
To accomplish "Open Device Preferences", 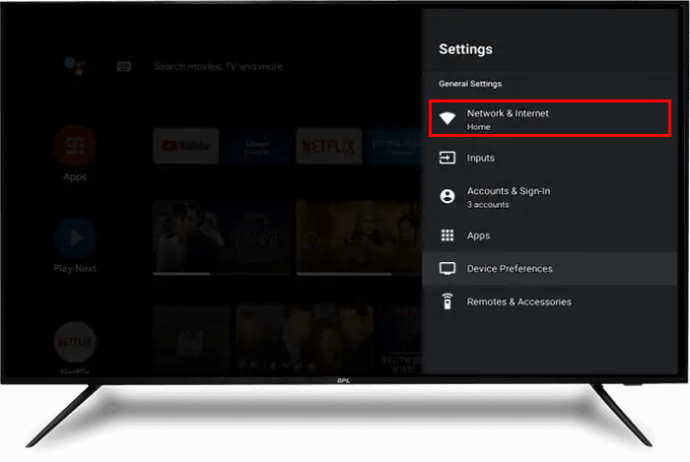I will coord(550,268).
